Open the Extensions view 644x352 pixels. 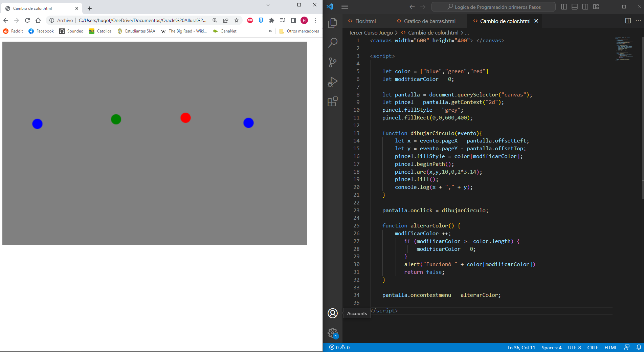click(333, 102)
